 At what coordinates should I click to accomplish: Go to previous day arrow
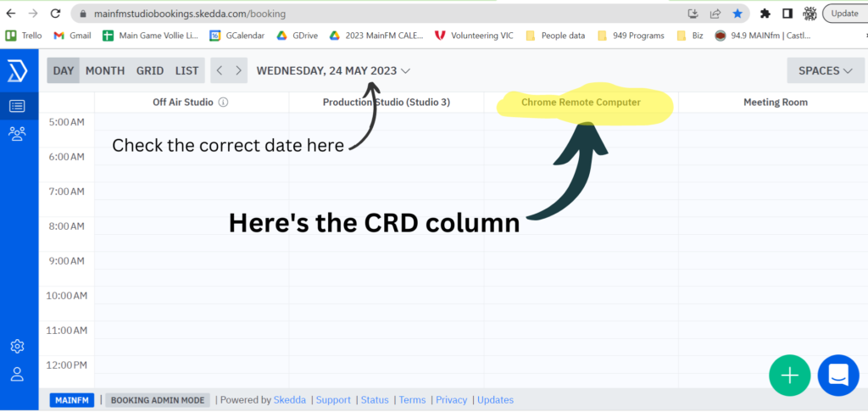[x=220, y=71]
